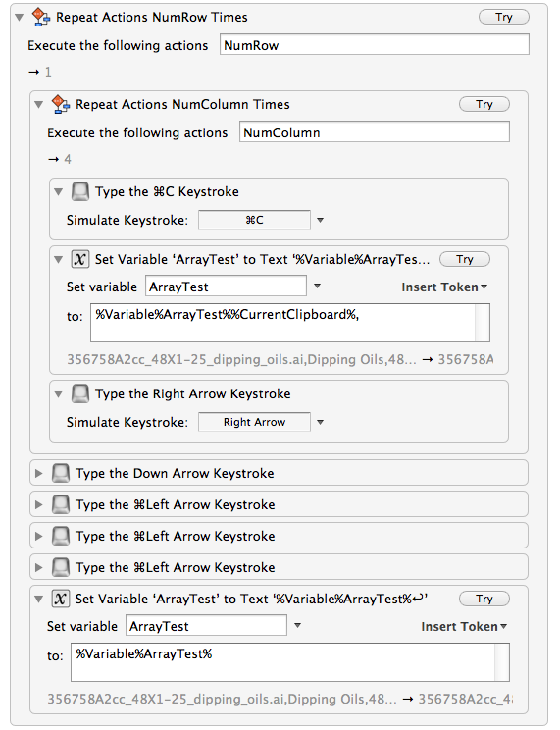This screenshot has height=730, width=560.
Task: Click the NumColumn input field
Action: tap(375, 132)
